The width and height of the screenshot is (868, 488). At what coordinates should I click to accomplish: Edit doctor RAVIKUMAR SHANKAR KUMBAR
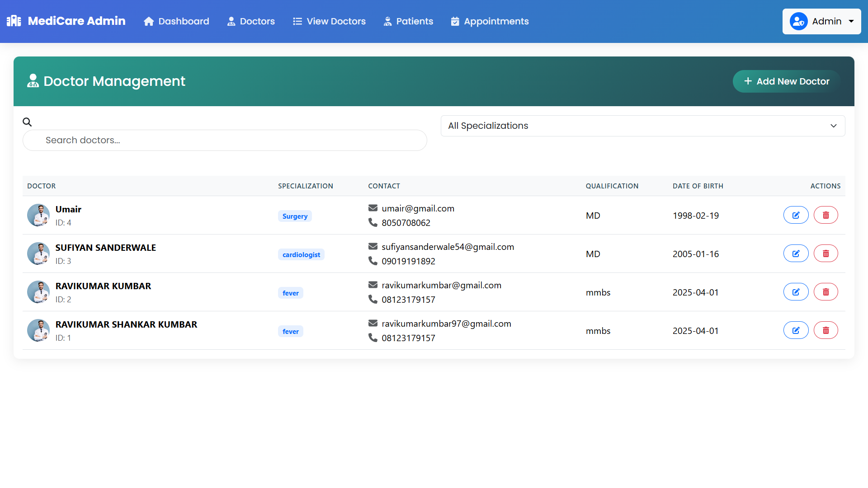point(796,330)
